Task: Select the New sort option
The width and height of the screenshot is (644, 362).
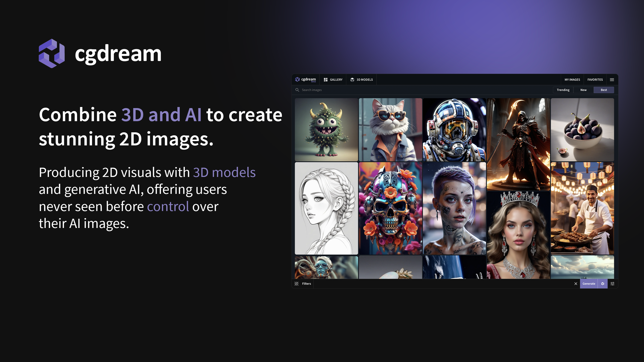Action: (x=583, y=90)
